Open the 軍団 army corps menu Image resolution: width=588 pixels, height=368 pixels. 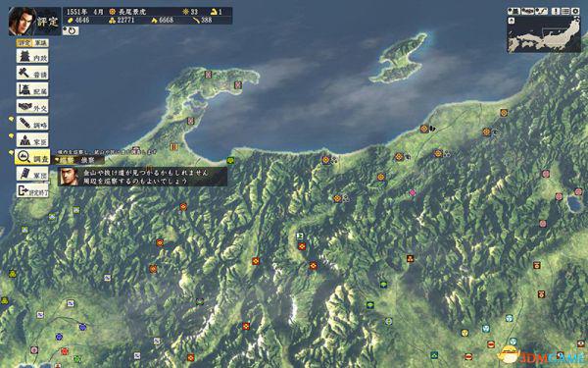32,174
